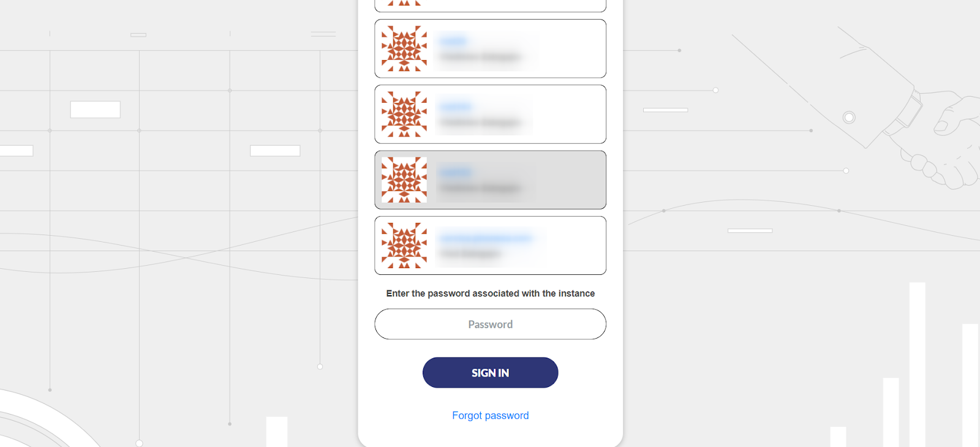Open the Forgot password link

[491, 415]
